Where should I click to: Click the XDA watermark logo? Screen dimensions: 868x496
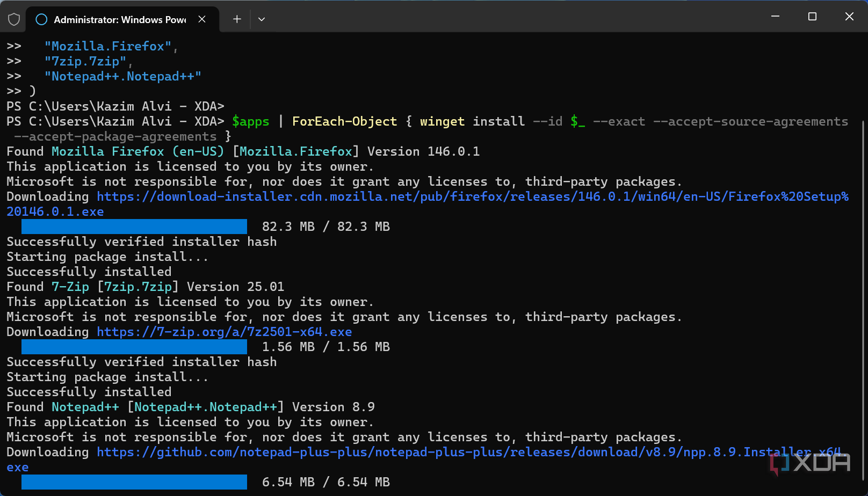pos(810,463)
